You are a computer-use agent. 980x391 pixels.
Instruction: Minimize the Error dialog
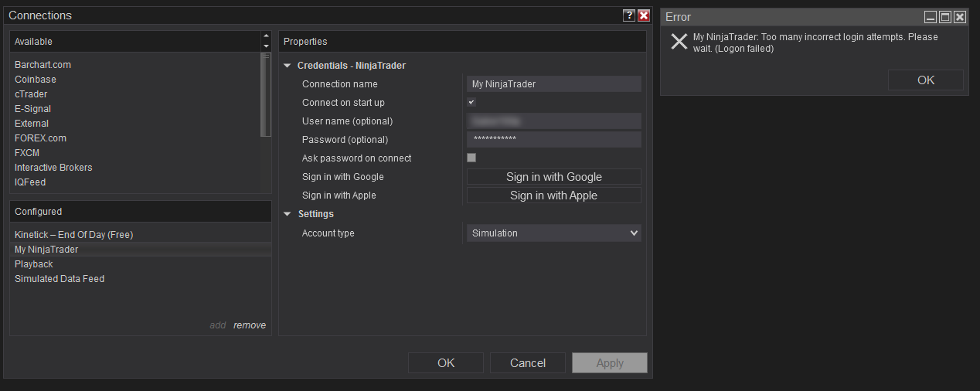931,17
